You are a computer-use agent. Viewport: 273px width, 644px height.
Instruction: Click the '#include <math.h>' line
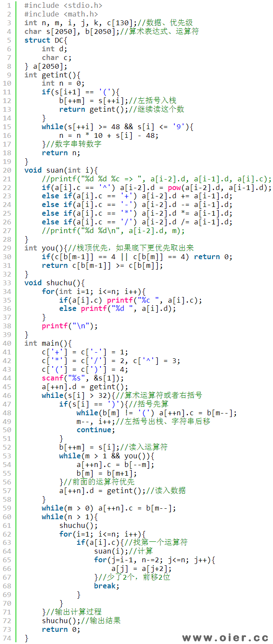coord(61,14)
